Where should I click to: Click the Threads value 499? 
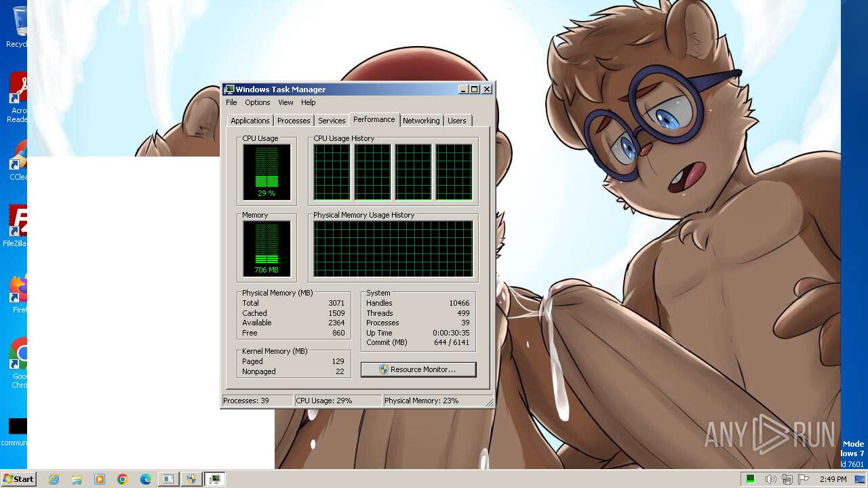[463, 313]
